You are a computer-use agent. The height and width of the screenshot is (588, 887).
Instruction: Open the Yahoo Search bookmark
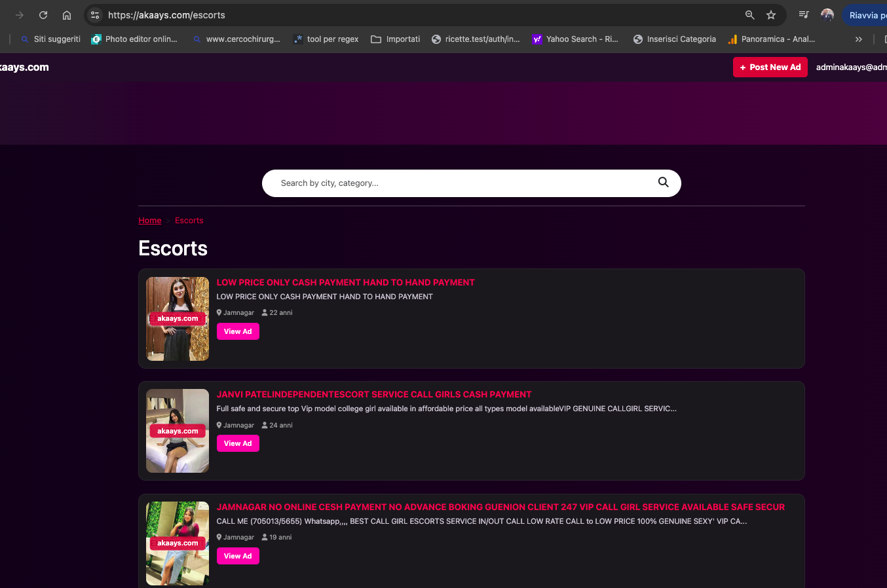pyautogui.click(x=575, y=39)
